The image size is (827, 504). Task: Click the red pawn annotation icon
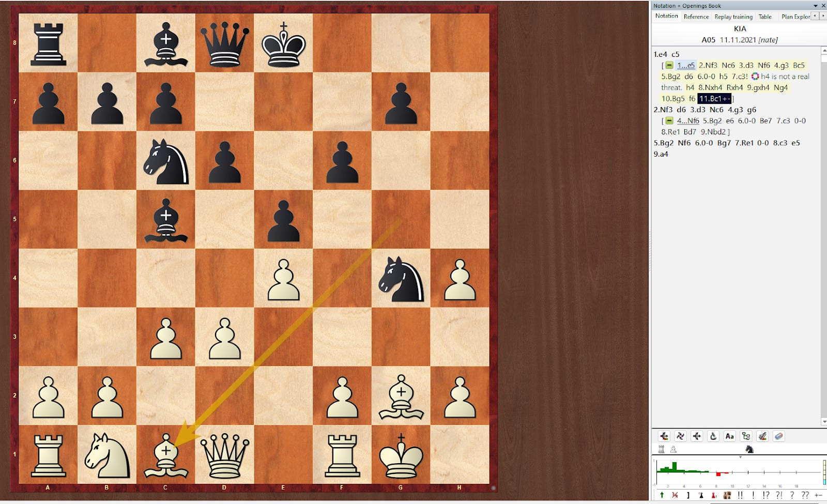(714, 495)
